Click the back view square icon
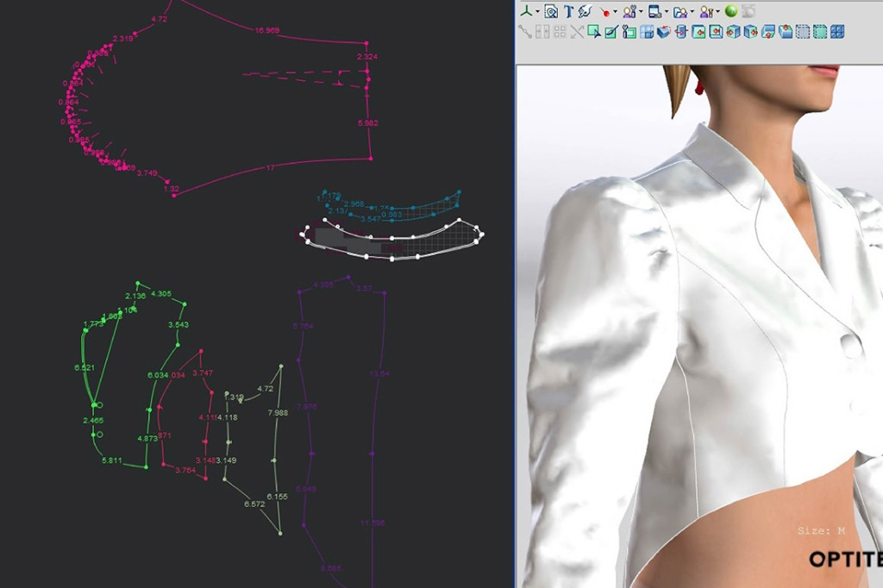 pyautogui.click(x=717, y=32)
